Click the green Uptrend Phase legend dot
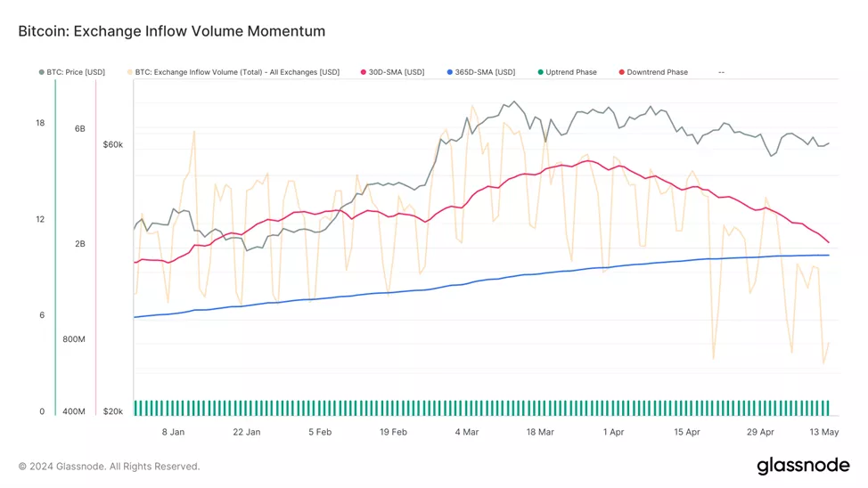Screen dimensions: 868x488 click(541, 72)
